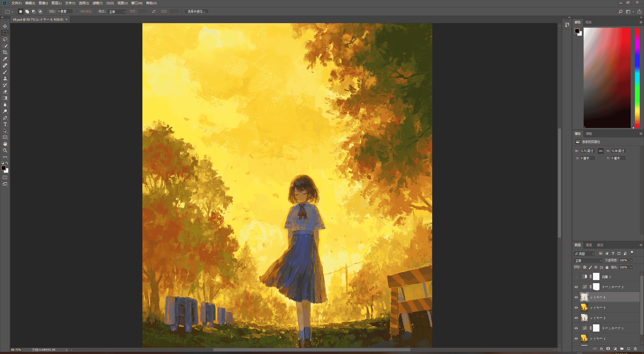644x354 pixels.
Task: Select the History Brush tool
Action: 5,85
